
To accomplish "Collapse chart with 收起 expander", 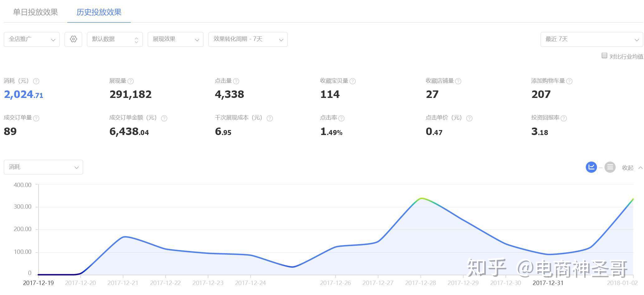I will (632, 168).
